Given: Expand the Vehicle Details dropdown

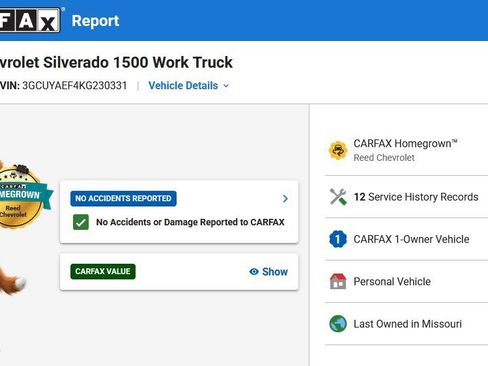Looking at the screenshot, I should click(x=189, y=86).
